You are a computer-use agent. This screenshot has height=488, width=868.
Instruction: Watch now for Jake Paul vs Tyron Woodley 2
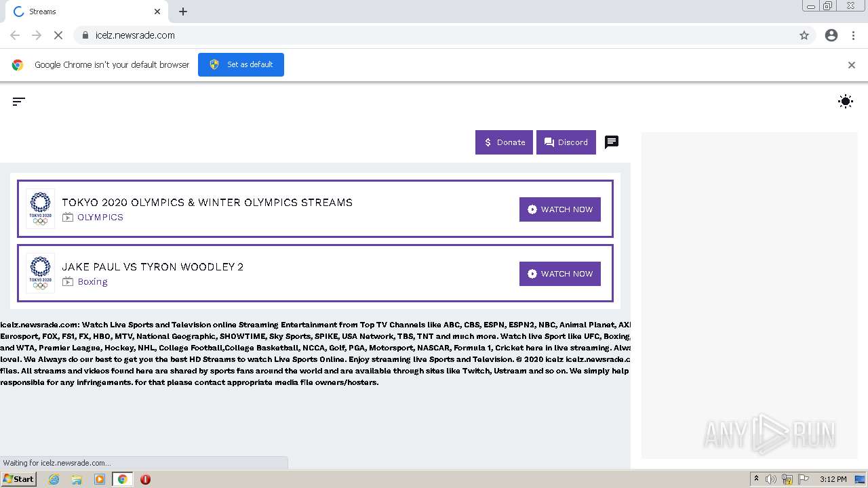560,274
